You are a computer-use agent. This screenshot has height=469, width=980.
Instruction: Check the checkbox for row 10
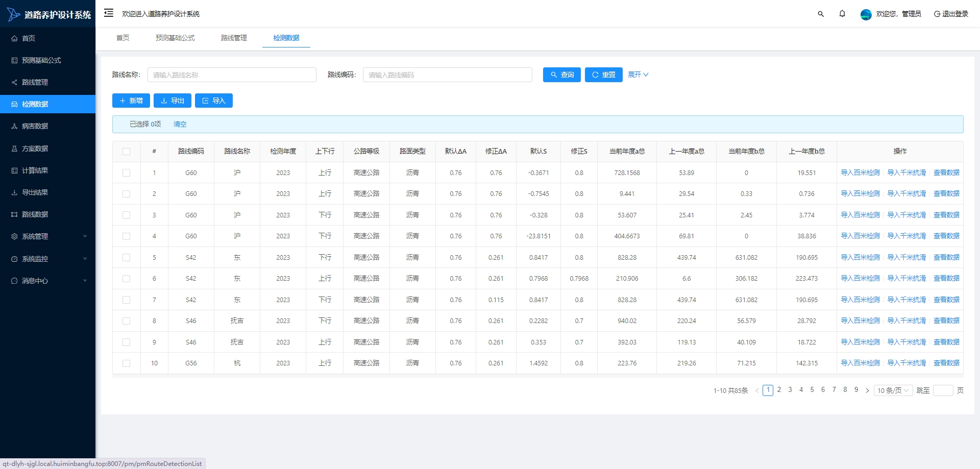coord(126,363)
